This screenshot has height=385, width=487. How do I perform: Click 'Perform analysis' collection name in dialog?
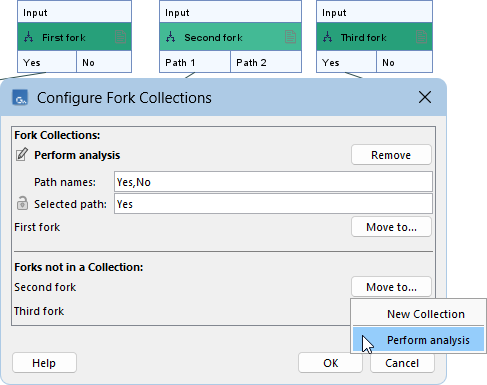coord(77,155)
